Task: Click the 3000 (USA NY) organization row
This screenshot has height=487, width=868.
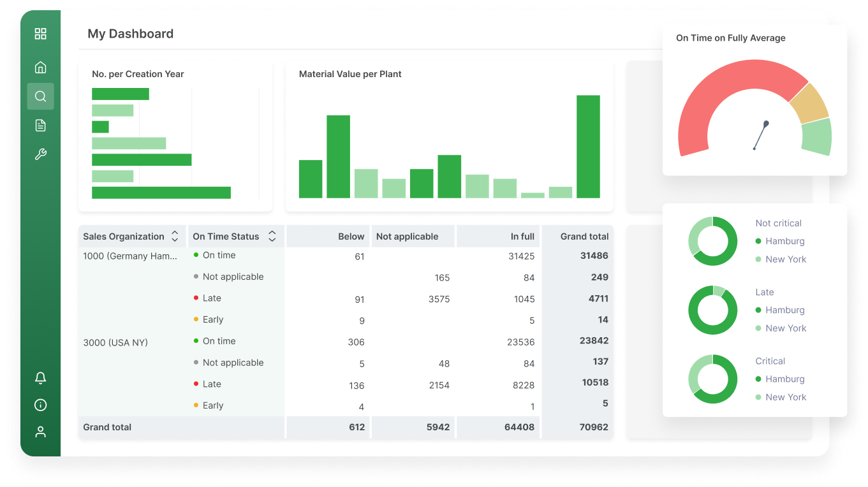Action: coord(115,343)
